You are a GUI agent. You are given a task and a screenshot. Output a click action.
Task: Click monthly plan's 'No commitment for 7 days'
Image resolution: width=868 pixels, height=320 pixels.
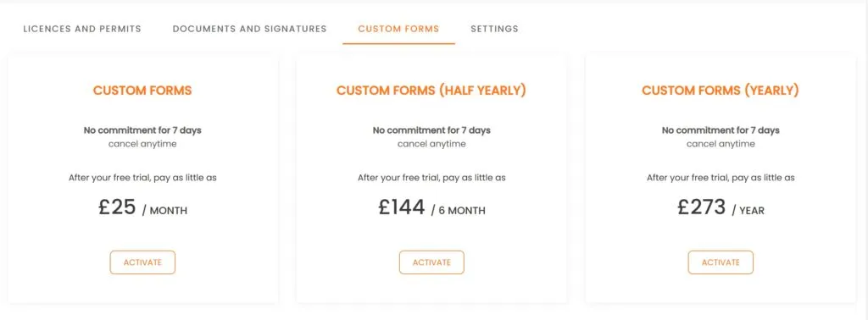point(142,131)
